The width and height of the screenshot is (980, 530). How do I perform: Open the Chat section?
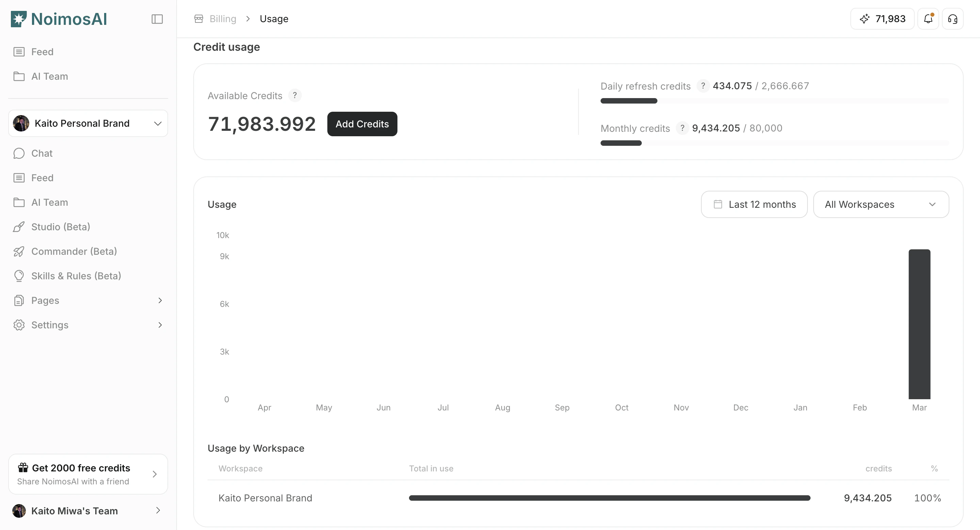[42, 153]
